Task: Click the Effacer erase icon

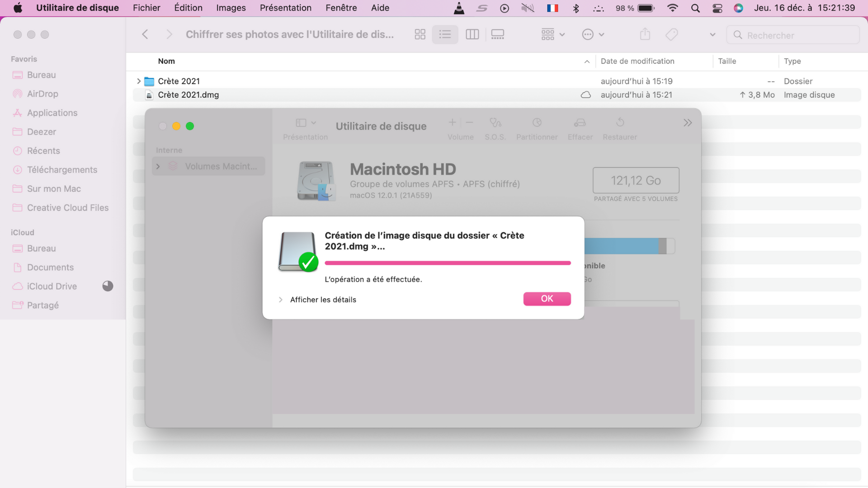Action: point(580,123)
